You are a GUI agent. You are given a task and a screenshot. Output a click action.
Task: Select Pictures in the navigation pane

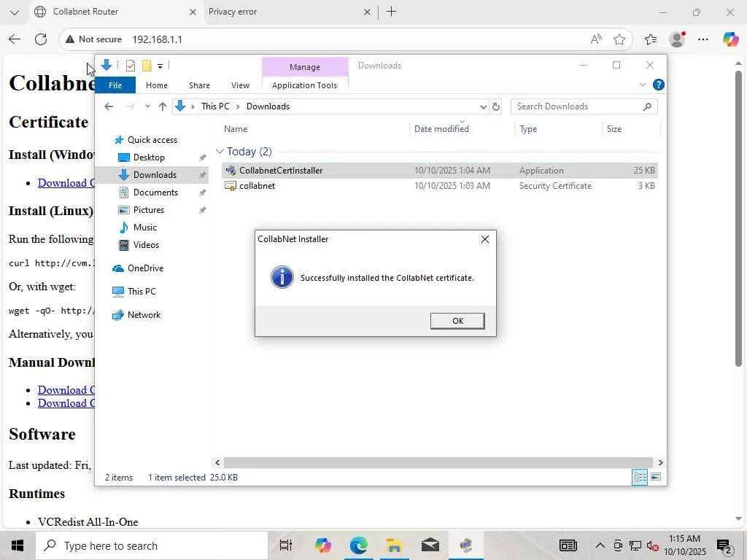click(148, 210)
